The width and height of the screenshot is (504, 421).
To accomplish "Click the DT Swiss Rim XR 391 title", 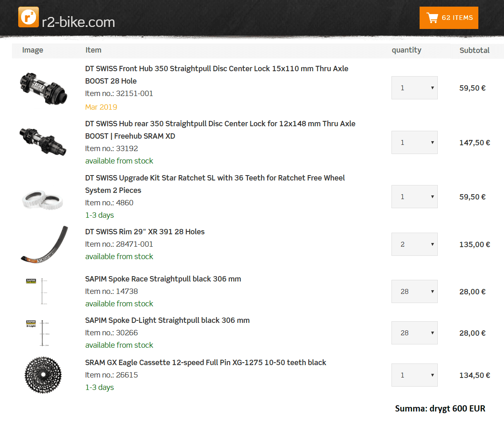I will click(x=145, y=232).
